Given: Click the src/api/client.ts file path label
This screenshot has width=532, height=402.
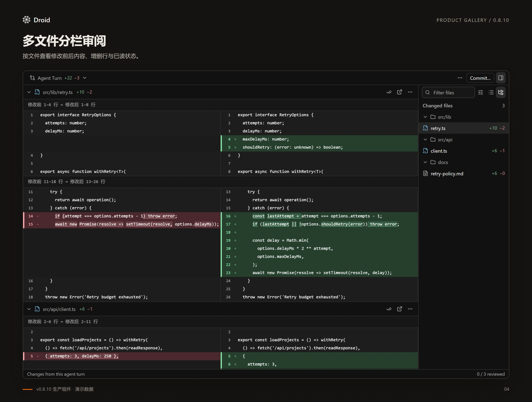Looking at the screenshot, I should tap(59, 309).
